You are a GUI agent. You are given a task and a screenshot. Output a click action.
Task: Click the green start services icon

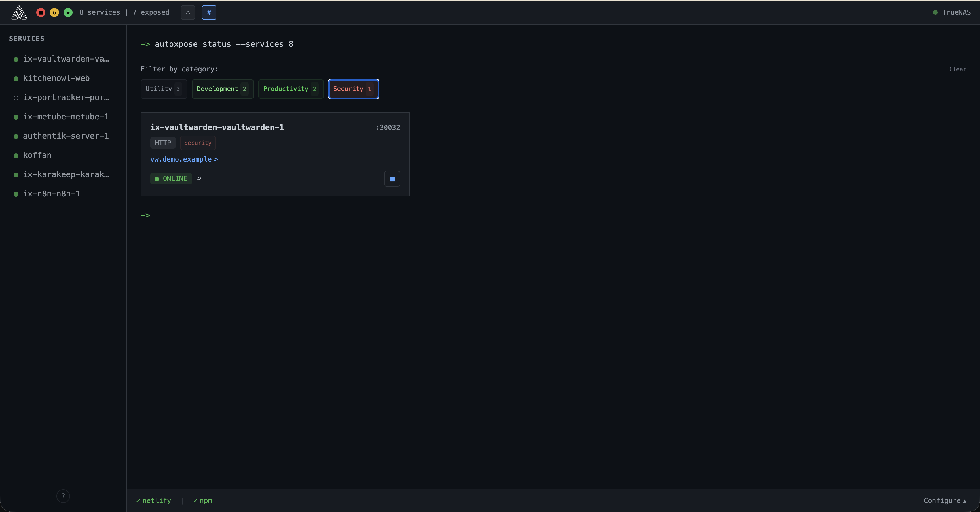(68, 12)
